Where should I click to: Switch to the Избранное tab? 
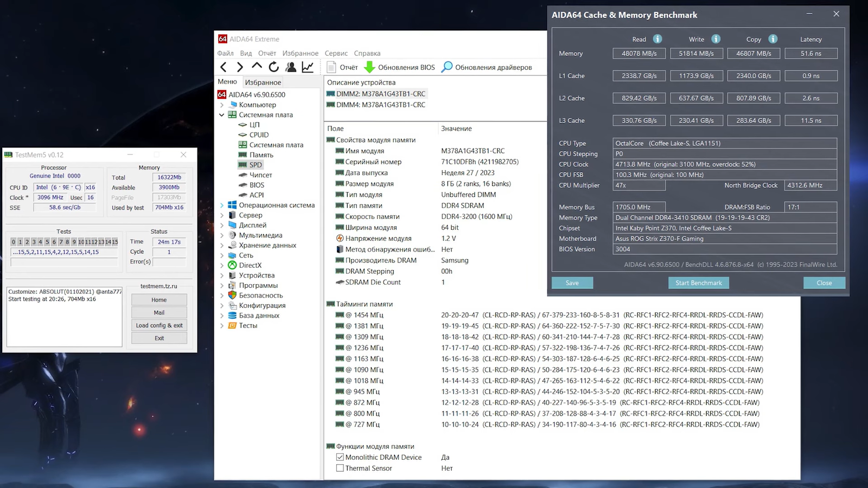click(x=263, y=82)
